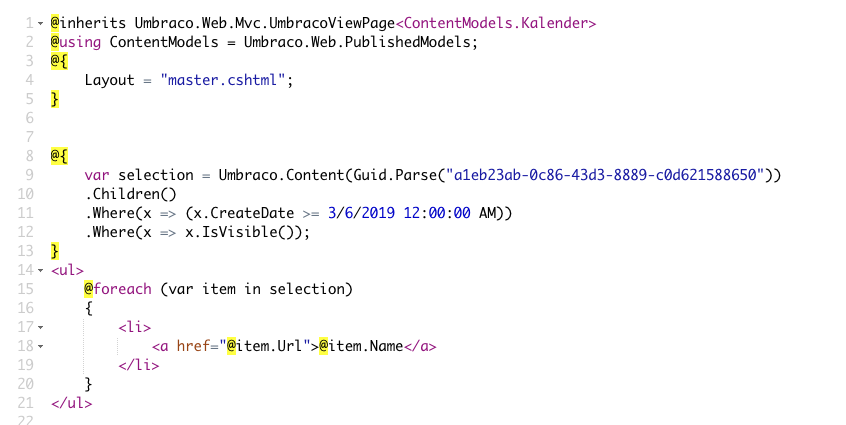Place cursor on "master.cshtml" string
846x425 pixels.
click(x=222, y=80)
